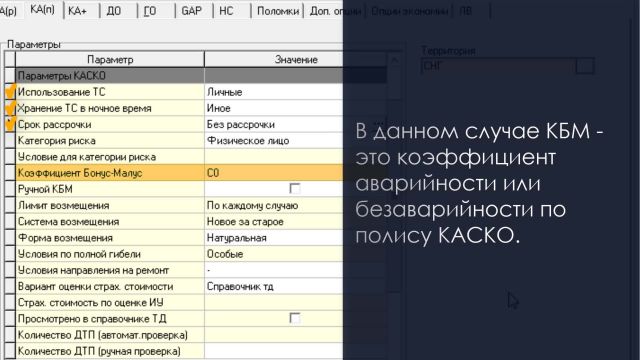Screen dimensions: 640x360
Task: Click the С0 value cell
Action: (x=273, y=173)
